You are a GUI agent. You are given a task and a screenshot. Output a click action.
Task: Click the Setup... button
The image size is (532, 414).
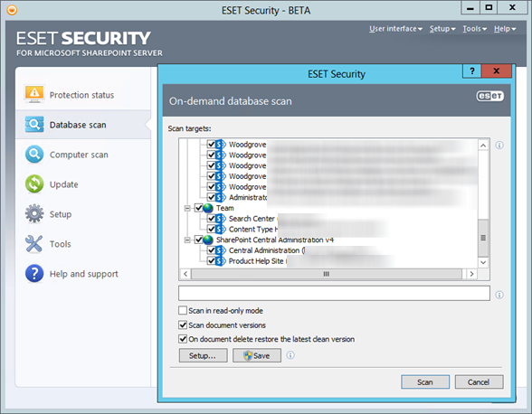(x=203, y=355)
